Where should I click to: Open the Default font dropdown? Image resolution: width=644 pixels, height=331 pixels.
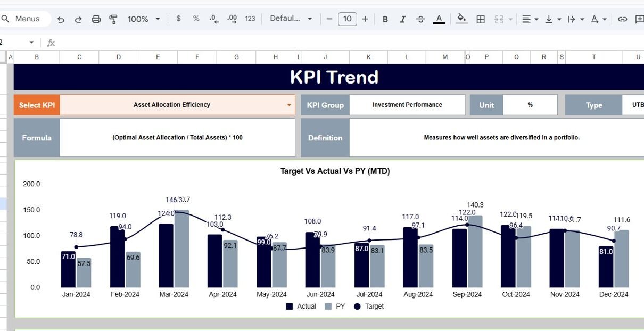pyautogui.click(x=291, y=19)
